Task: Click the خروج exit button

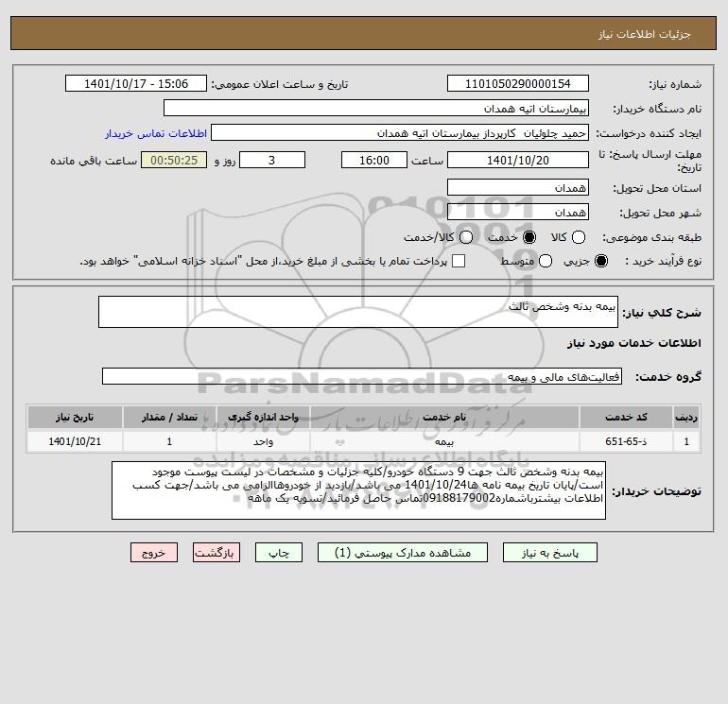Action: [x=154, y=553]
